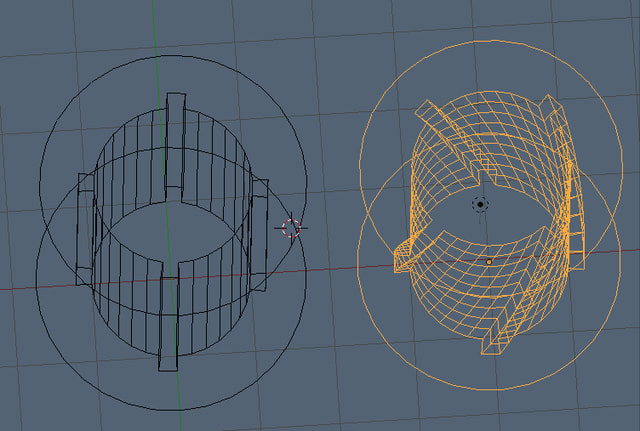
Task: Click the lower black outer circle edge
Action: click(170, 407)
